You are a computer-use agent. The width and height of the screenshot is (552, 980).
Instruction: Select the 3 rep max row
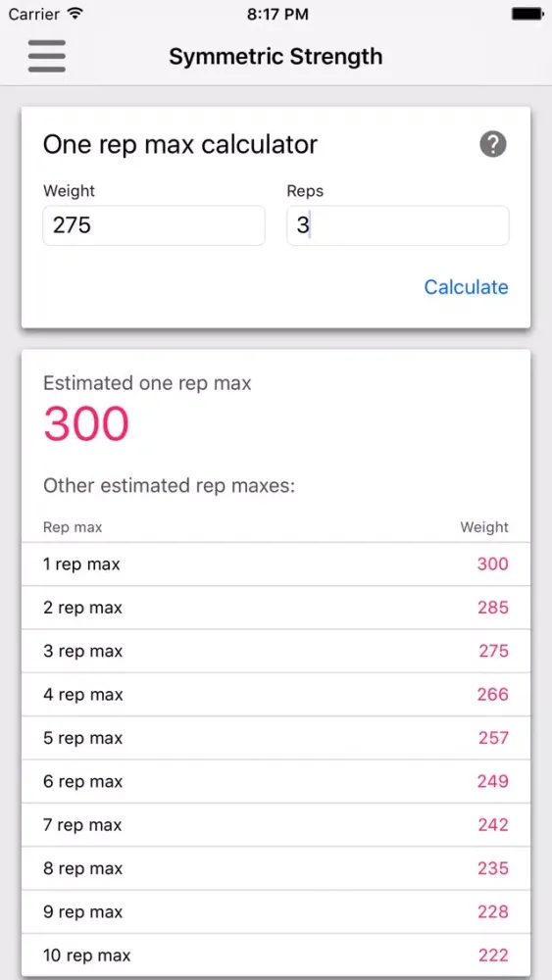pos(276,652)
